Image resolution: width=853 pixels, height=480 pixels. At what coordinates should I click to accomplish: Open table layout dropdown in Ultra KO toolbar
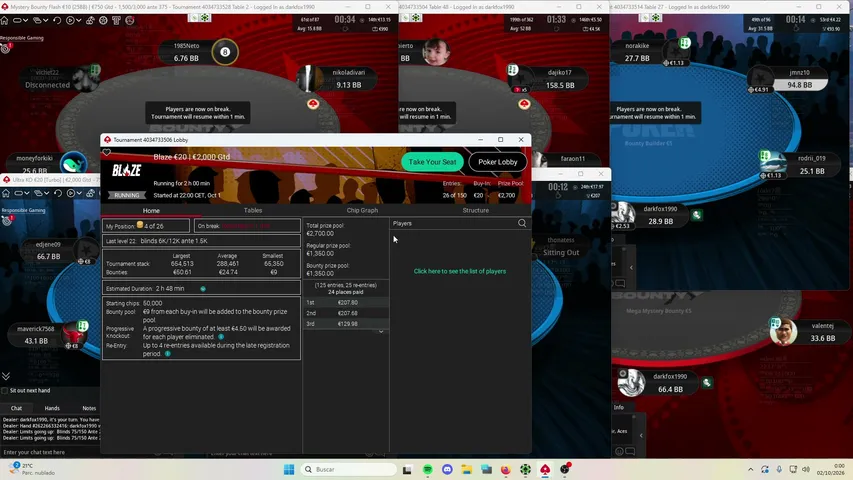(x=21, y=193)
